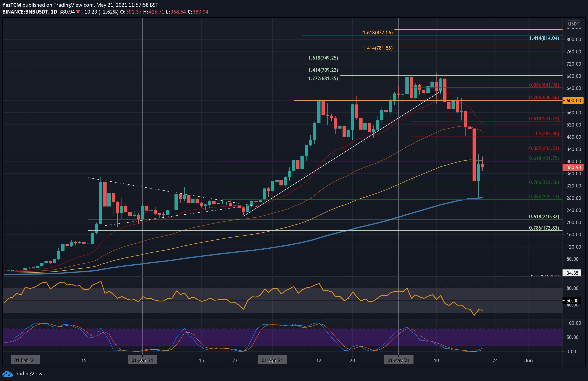This screenshot has height=381, width=588.
Task: Click the 01 Mar '21 date marker
Action: tap(142, 360)
